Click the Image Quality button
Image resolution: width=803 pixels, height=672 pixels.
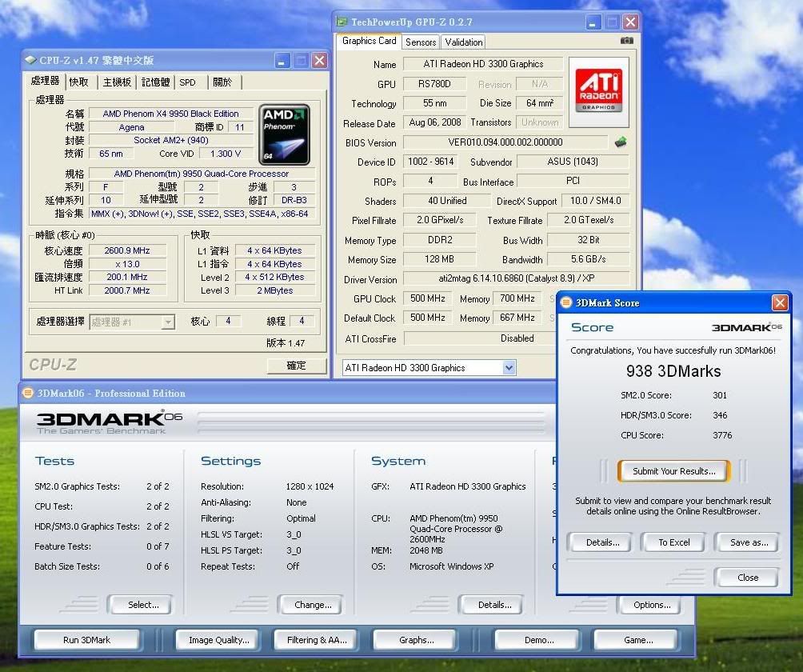tap(218, 640)
